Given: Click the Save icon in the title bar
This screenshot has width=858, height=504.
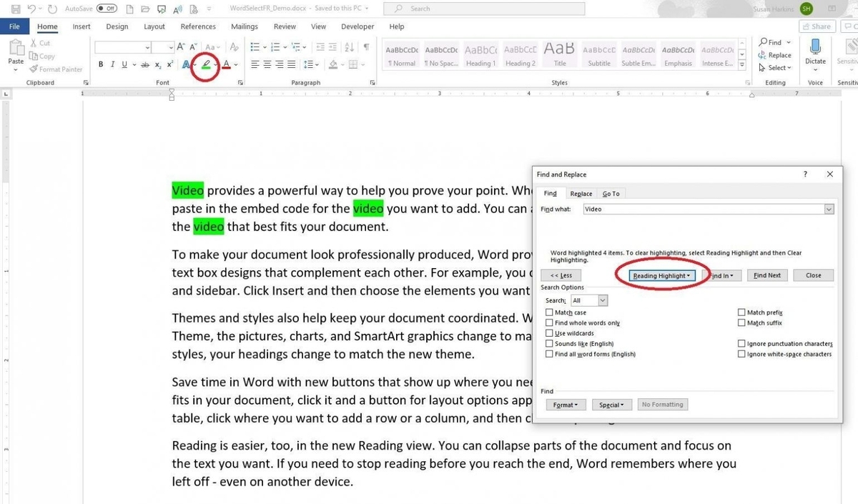Looking at the screenshot, I should [x=16, y=9].
